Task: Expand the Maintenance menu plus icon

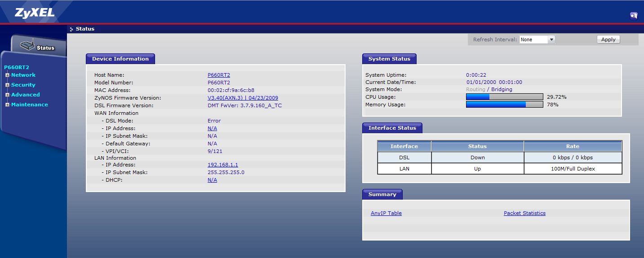Action: click(x=7, y=105)
